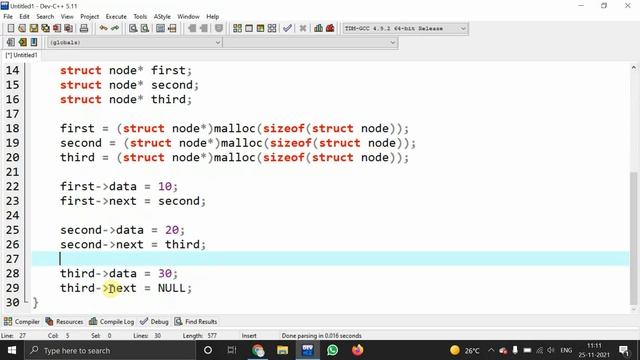
Task: Open the Window menu
Action: coord(188,16)
